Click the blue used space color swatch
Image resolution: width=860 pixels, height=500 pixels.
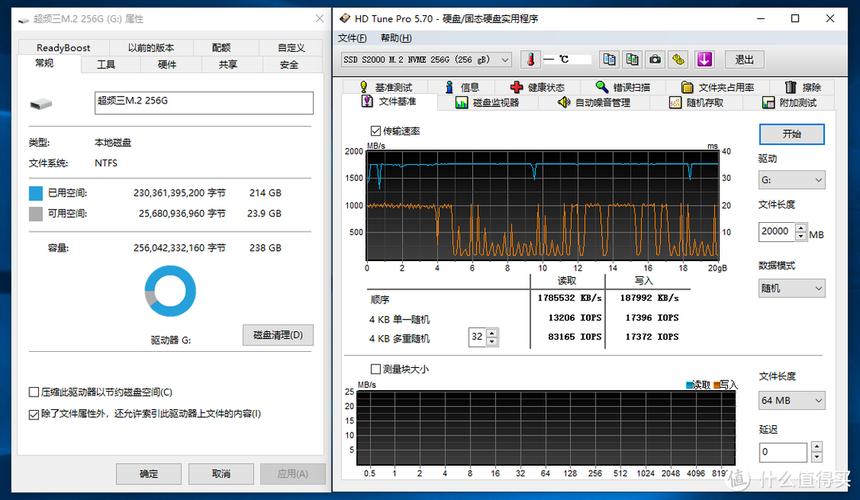[x=36, y=193]
